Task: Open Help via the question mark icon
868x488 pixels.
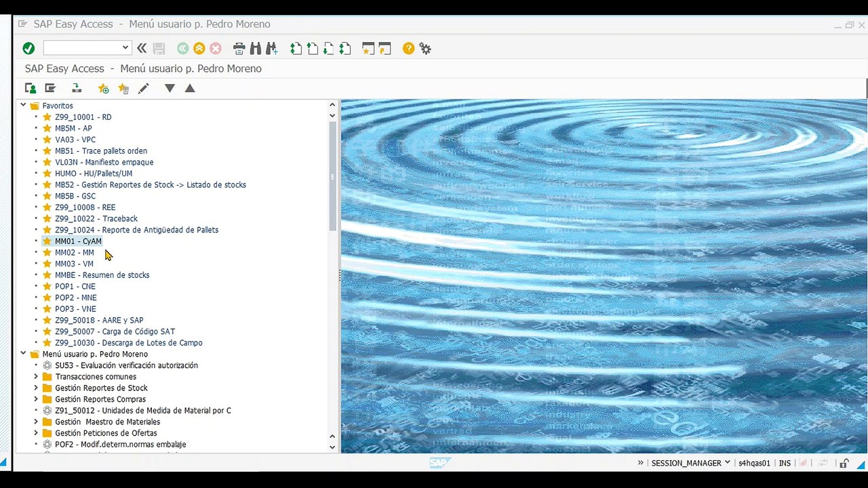Action: (x=408, y=48)
